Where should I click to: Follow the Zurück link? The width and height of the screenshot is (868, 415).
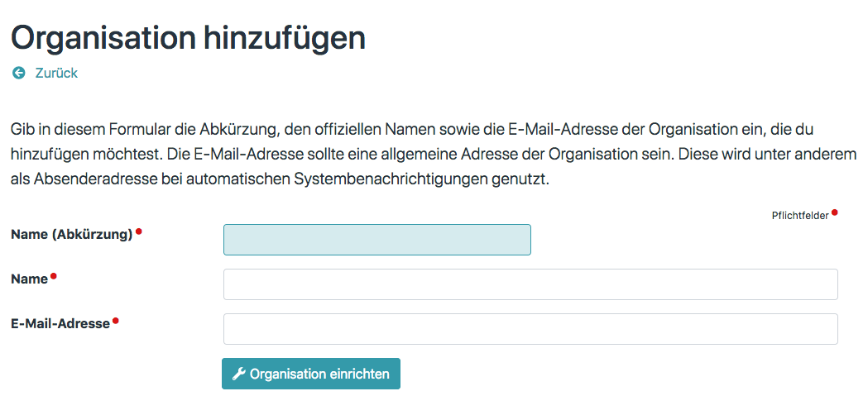point(56,73)
